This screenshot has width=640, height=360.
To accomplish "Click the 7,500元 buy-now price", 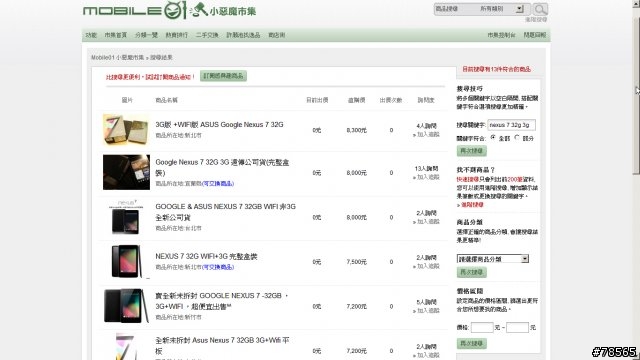I will click(x=356, y=262).
